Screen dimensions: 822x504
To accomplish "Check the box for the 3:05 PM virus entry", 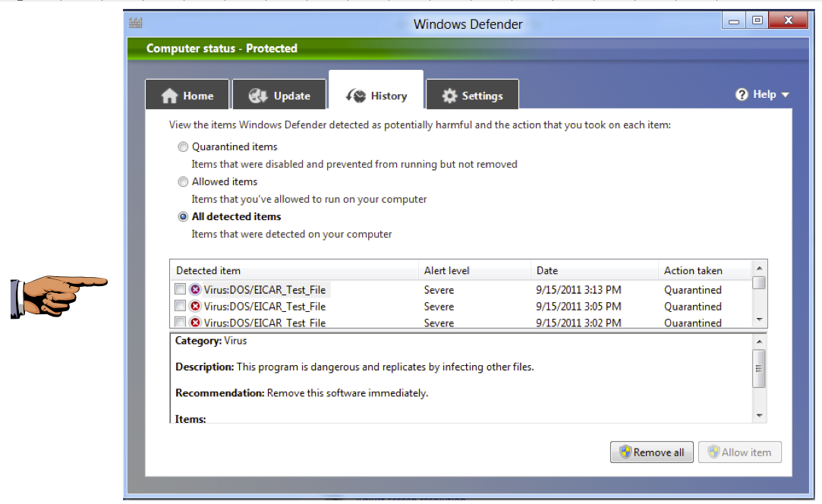I will pos(180,306).
